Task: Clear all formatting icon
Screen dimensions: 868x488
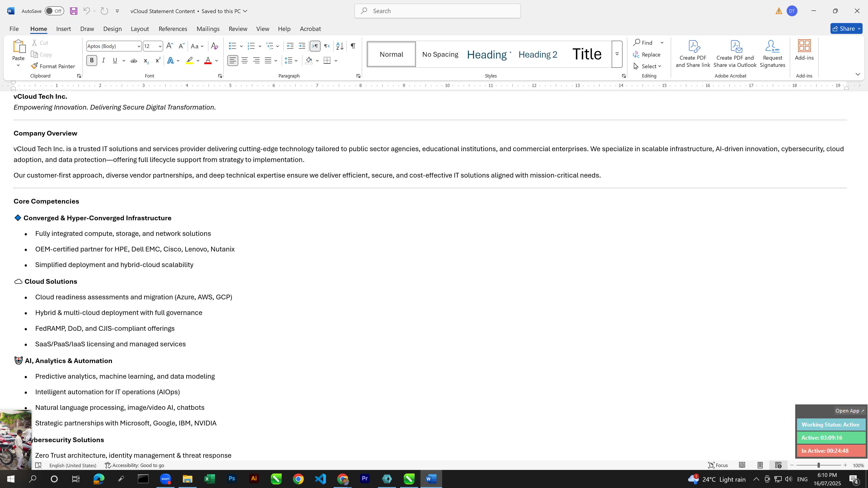Action: pyautogui.click(x=214, y=46)
